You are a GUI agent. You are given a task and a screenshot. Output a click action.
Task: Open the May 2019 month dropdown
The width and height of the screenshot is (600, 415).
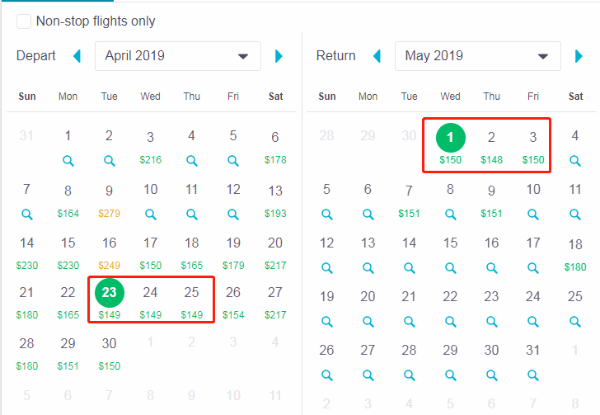coord(478,56)
